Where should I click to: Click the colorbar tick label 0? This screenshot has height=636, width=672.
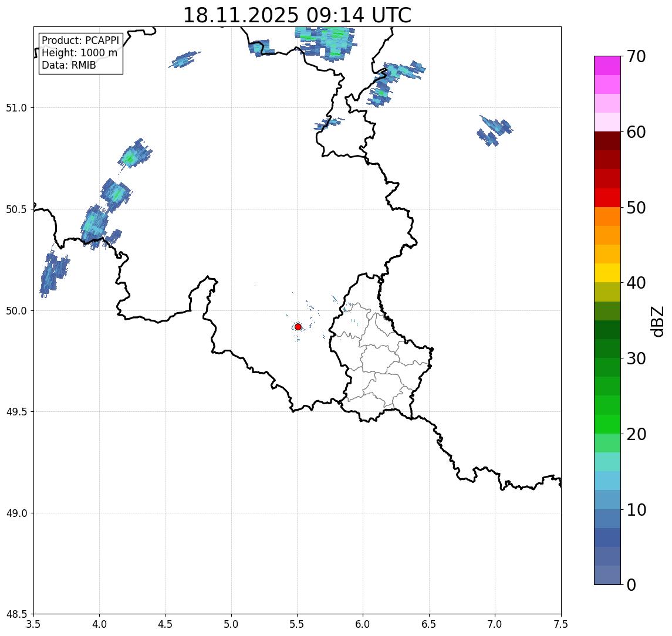[632, 584]
